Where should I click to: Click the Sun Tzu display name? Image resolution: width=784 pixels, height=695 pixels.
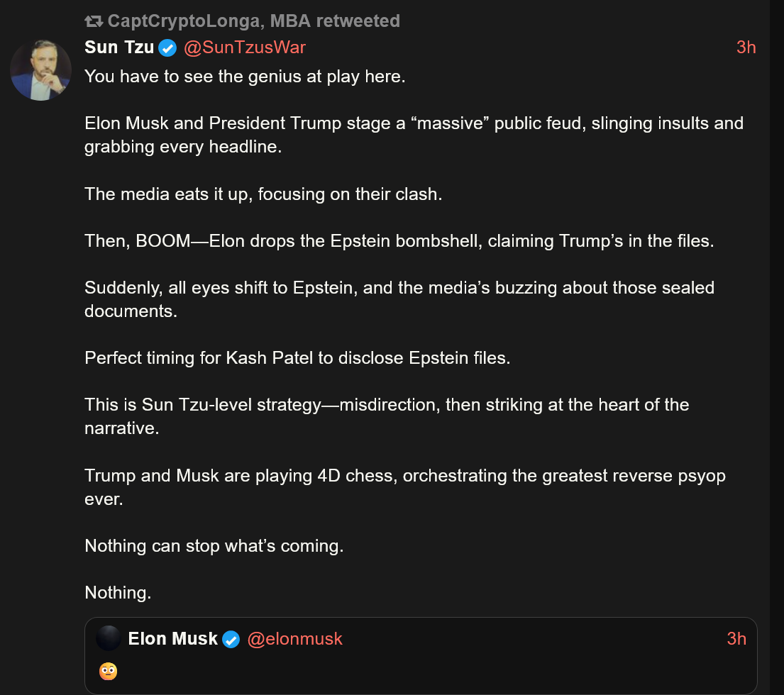coord(119,48)
